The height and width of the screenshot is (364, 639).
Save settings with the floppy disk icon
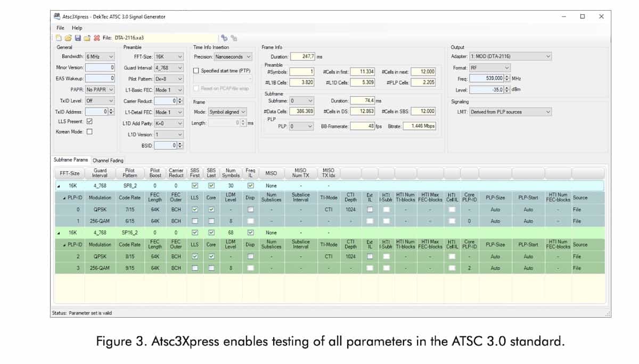point(78,38)
